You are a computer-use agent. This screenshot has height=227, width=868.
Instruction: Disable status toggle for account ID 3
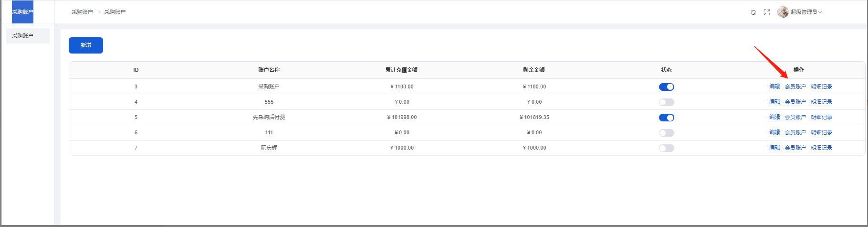[666, 87]
